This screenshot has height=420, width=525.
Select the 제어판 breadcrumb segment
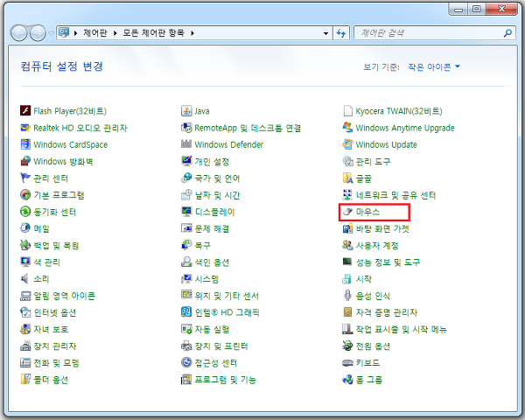(95, 33)
